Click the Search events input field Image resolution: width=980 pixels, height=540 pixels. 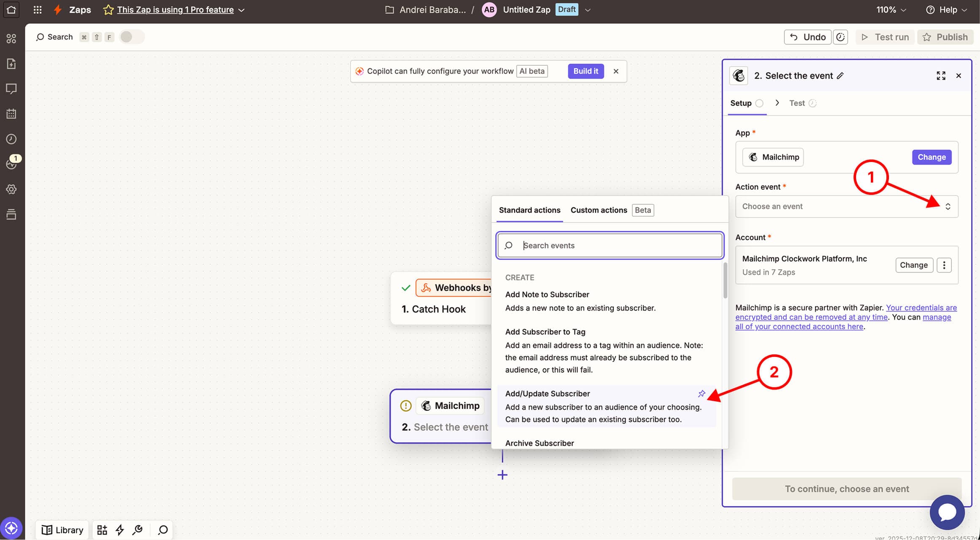click(x=615, y=246)
